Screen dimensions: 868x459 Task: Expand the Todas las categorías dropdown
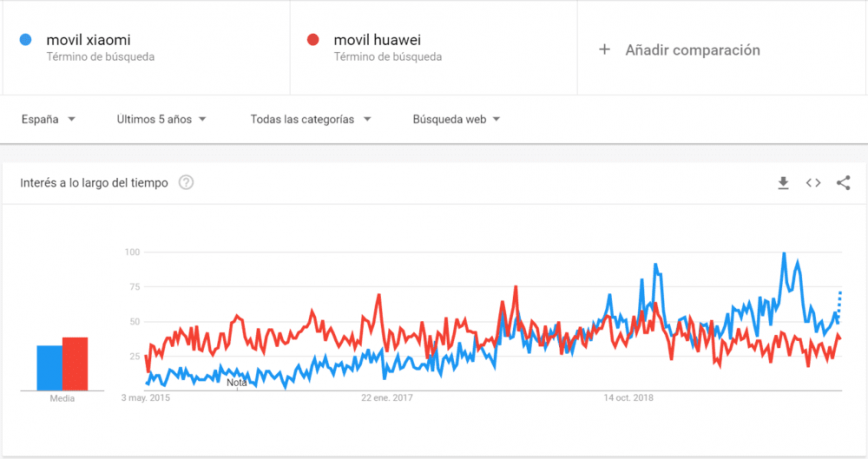tap(310, 119)
